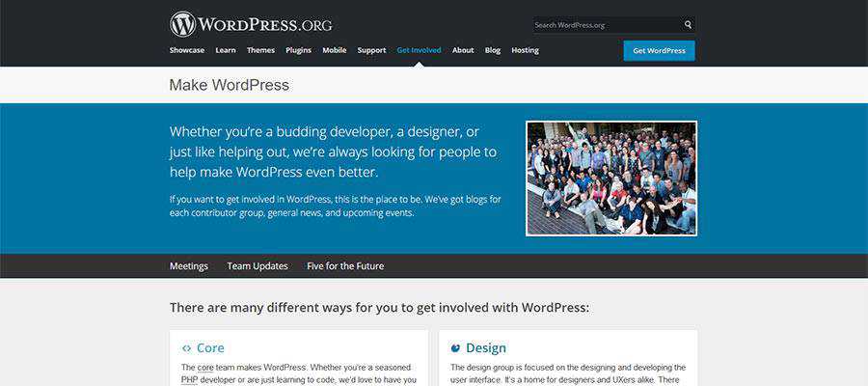Select Five for the Future tab
Image resolution: width=868 pixels, height=386 pixels.
[x=345, y=266]
